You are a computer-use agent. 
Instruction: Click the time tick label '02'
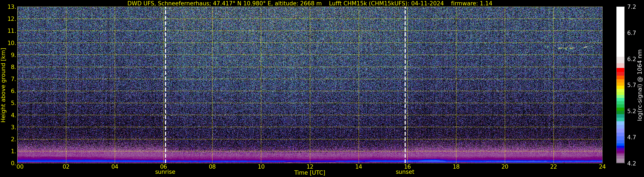click(66, 167)
